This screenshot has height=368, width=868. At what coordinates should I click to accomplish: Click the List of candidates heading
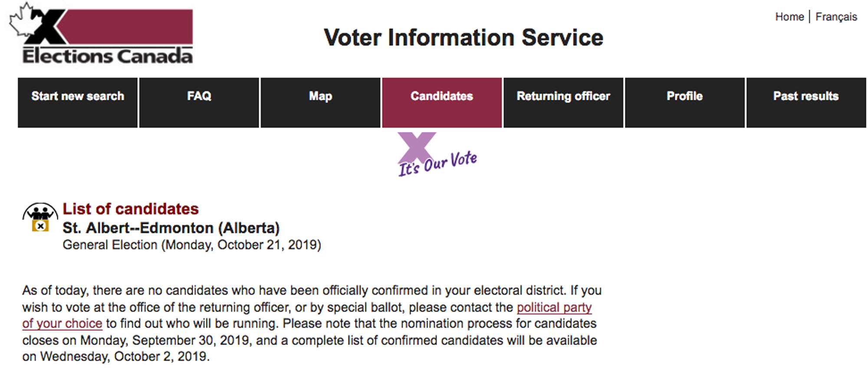[x=131, y=209]
